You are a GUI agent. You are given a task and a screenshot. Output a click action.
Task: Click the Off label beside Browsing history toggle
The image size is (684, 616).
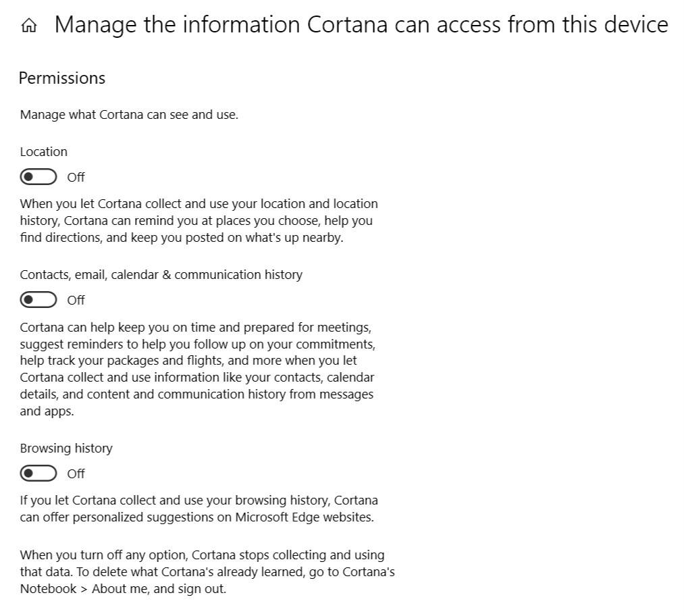click(76, 474)
